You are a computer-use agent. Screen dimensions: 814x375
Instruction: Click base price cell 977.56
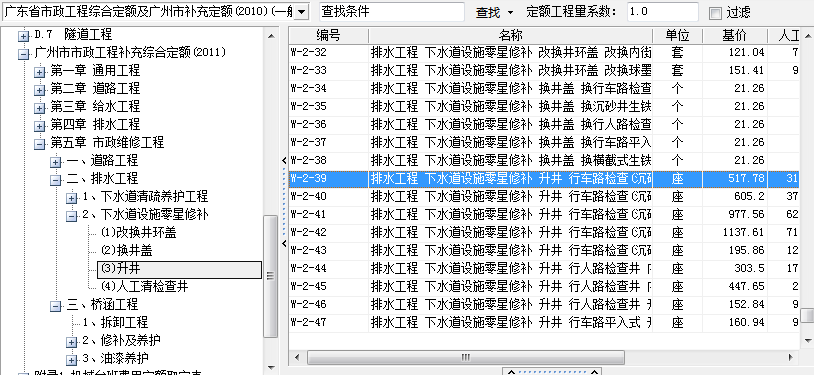[x=735, y=215]
